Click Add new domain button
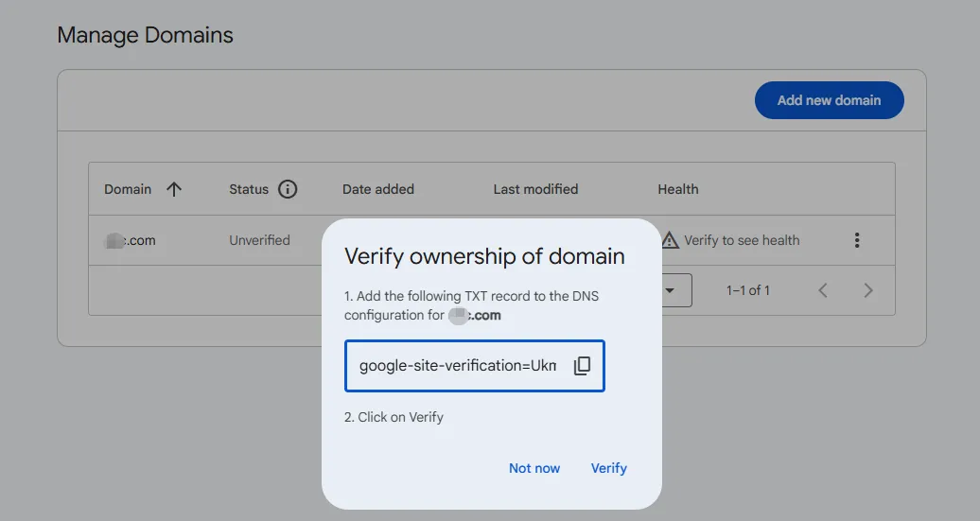Screen dimensions: 980x521 830,100
